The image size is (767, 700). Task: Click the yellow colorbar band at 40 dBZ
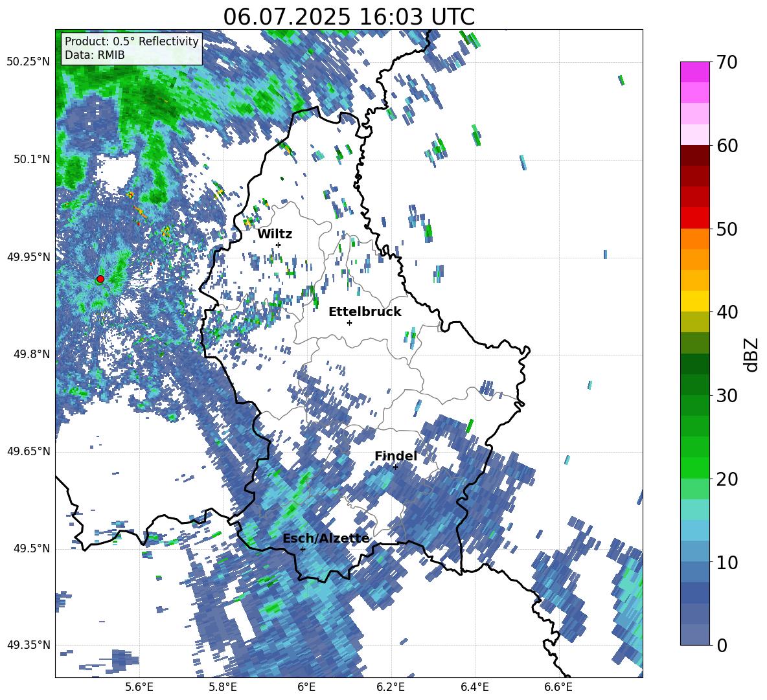coord(694,301)
